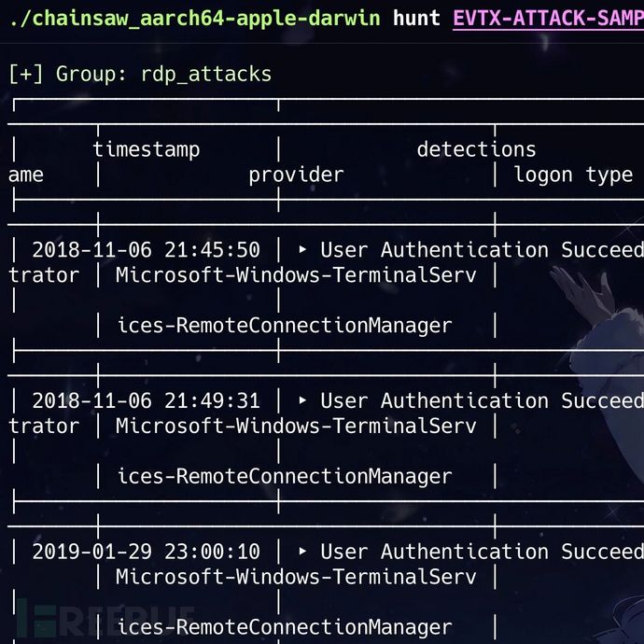The height and width of the screenshot is (644, 644).
Task: Select the rdp_attacks group name
Action: point(205,75)
